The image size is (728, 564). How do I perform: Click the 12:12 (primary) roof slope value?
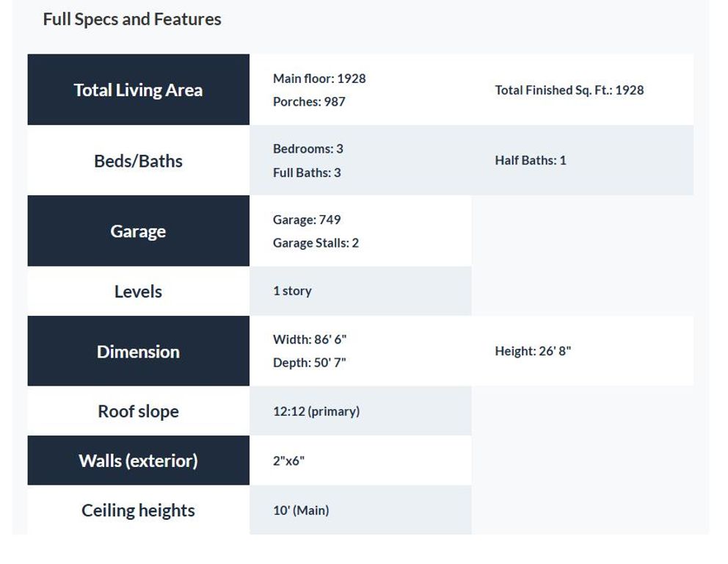point(316,412)
